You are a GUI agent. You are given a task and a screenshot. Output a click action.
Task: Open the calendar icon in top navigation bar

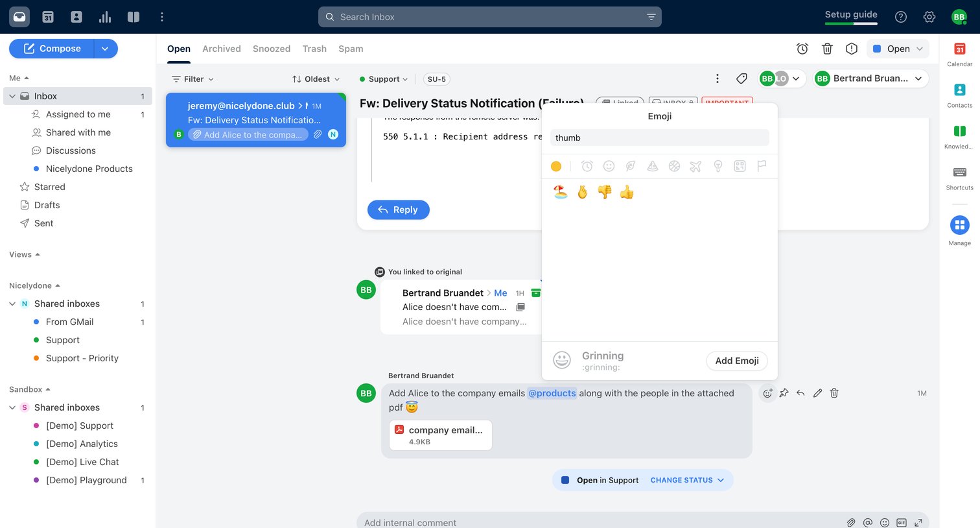pos(48,17)
